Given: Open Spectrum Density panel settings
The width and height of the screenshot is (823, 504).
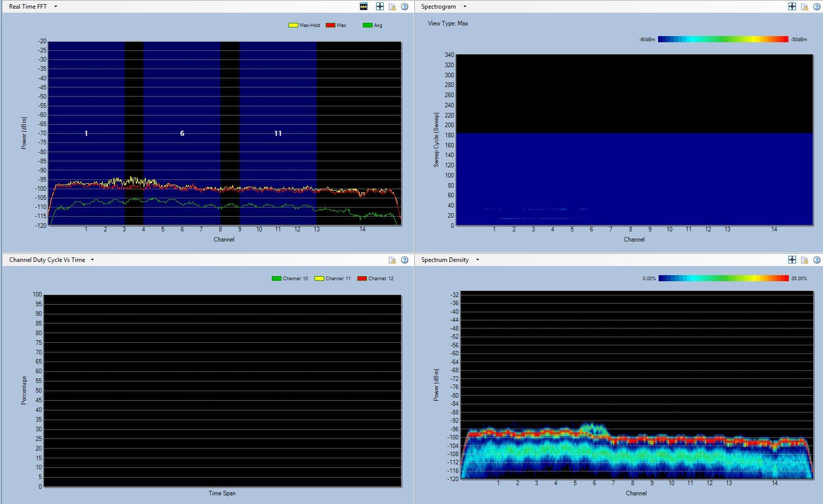Looking at the screenshot, I should click(x=805, y=260).
